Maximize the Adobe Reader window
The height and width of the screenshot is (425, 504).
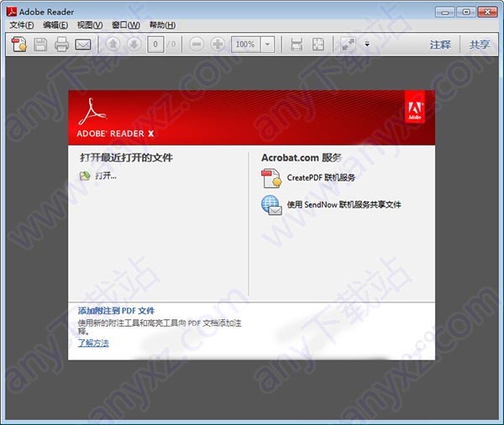click(466, 13)
